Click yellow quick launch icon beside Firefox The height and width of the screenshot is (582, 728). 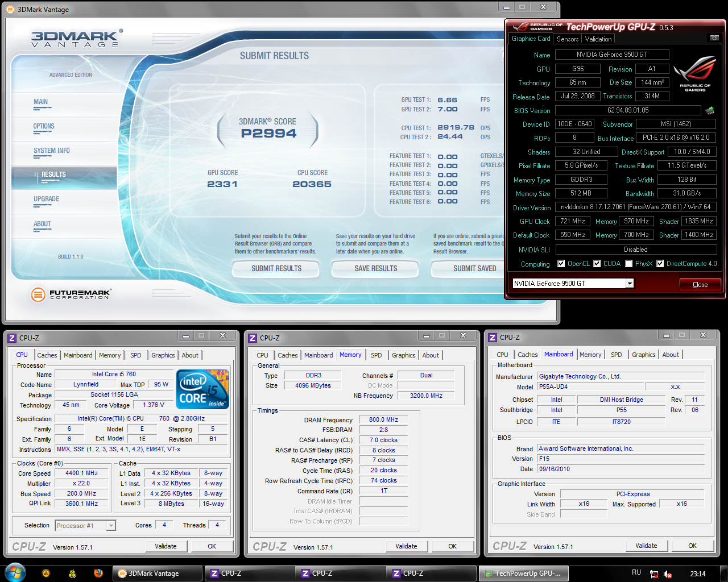(72, 573)
